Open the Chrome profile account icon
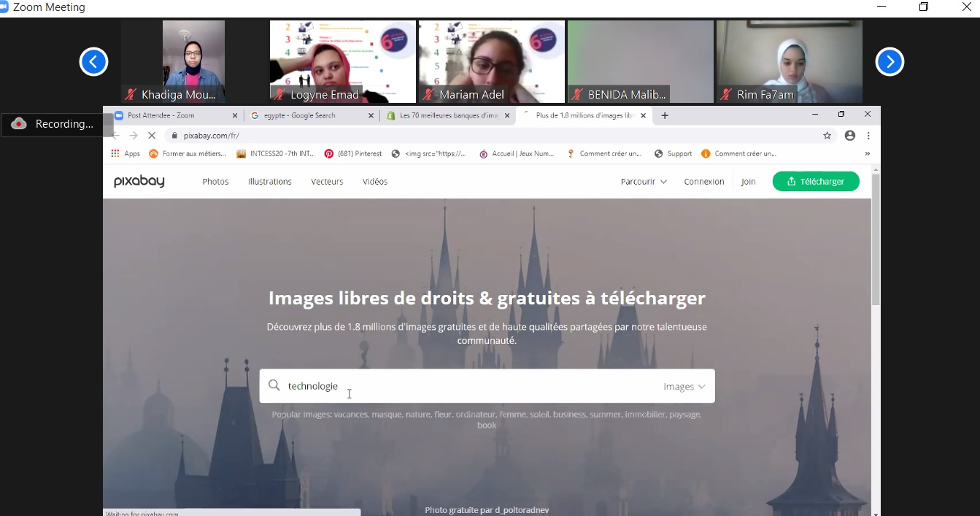980x516 pixels. (849, 136)
